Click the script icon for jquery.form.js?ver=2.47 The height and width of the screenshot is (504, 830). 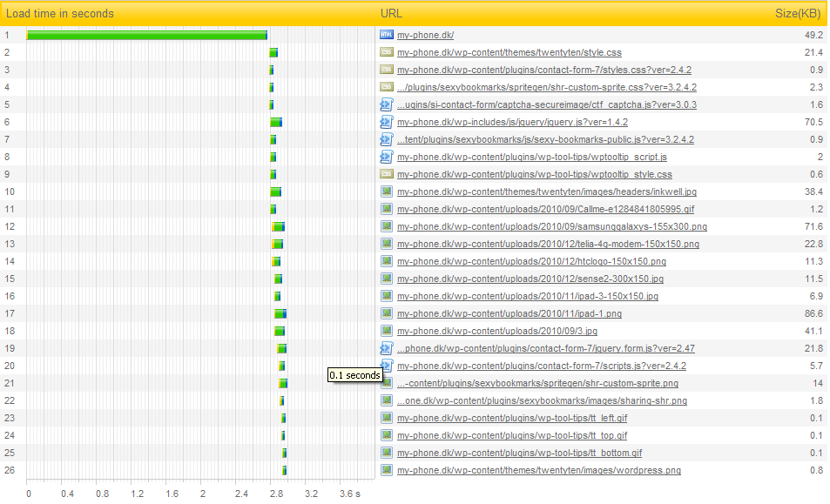click(387, 348)
